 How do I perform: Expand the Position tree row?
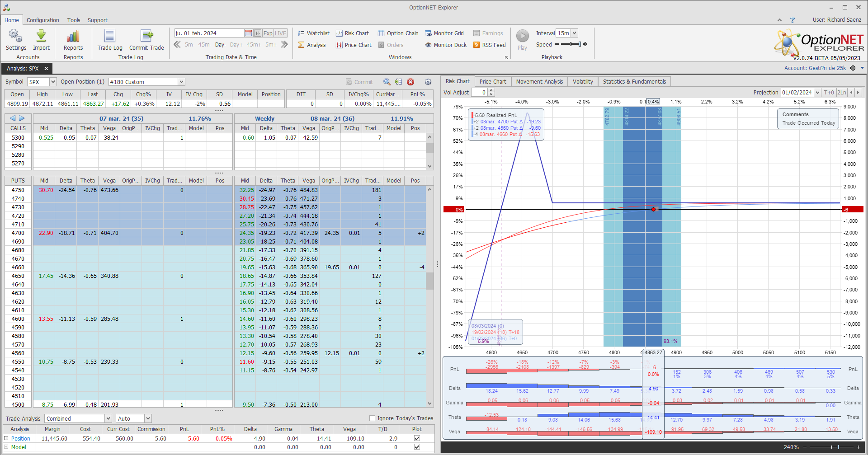pos(6,438)
